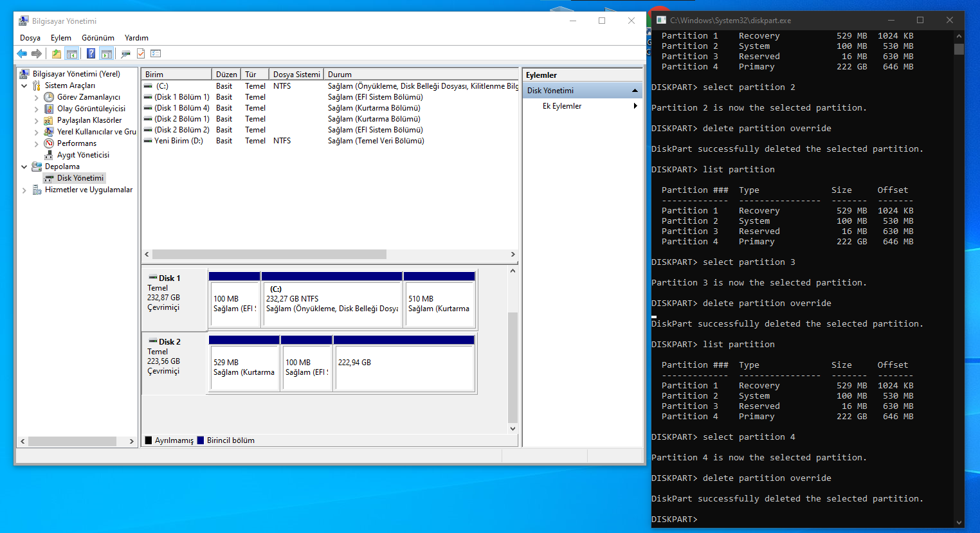Open the Yardım menu
The height and width of the screenshot is (533, 980).
tap(136, 38)
